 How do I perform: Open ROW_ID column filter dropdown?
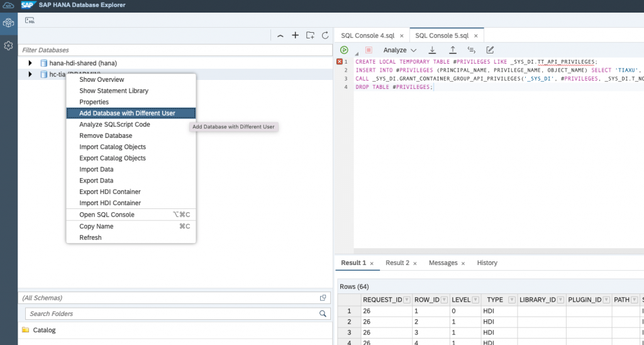[443, 300]
